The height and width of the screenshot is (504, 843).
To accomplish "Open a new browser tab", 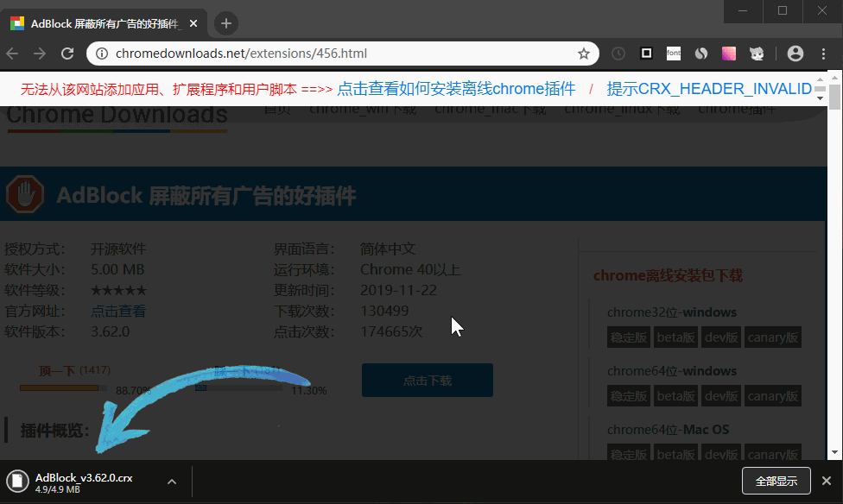I will 226,23.
